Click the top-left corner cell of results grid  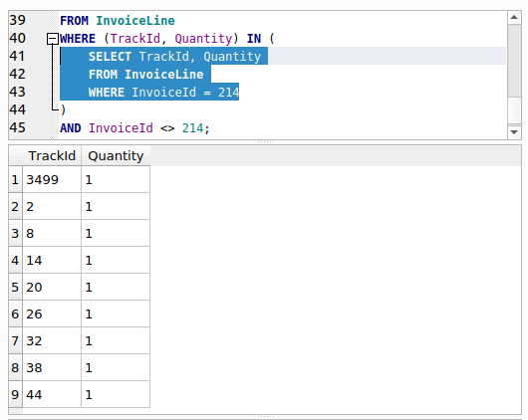click(16, 156)
